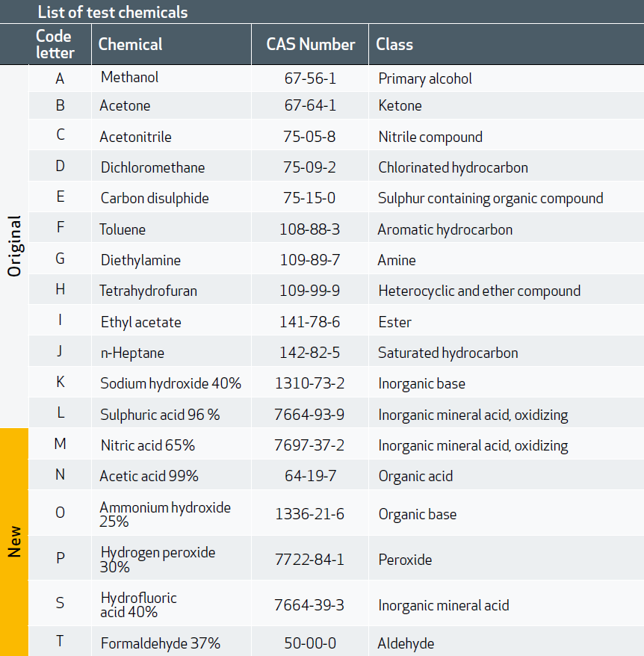Click the 'Aromatic hydrocarbon' class entry
This screenshot has height=656, width=644.
pos(445,229)
